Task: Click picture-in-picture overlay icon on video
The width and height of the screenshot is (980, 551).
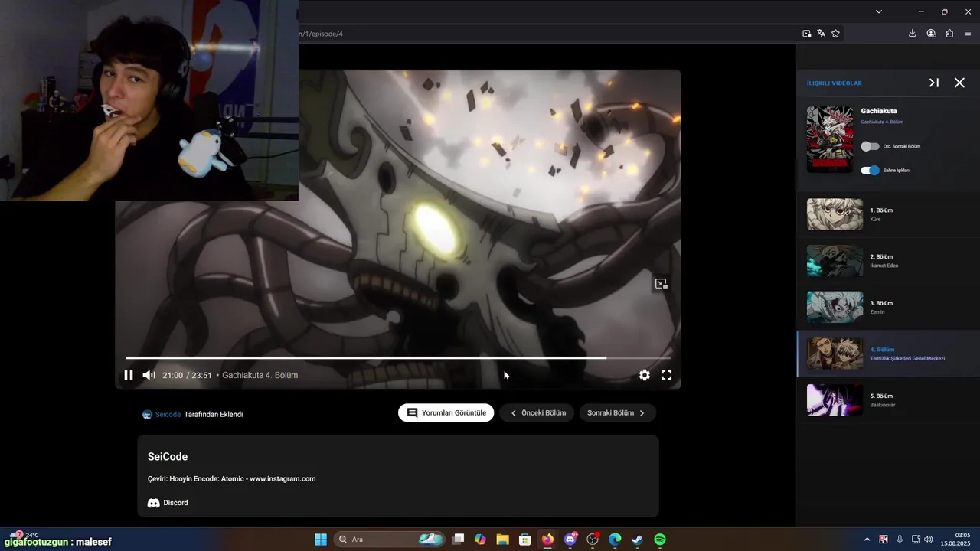Action: click(x=661, y=284)
